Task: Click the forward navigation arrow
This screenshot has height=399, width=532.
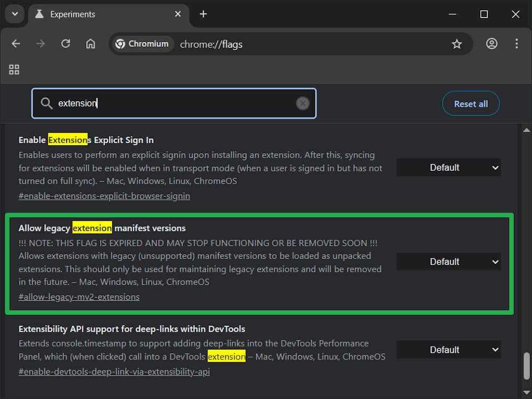Action: [x=40, y=44]
